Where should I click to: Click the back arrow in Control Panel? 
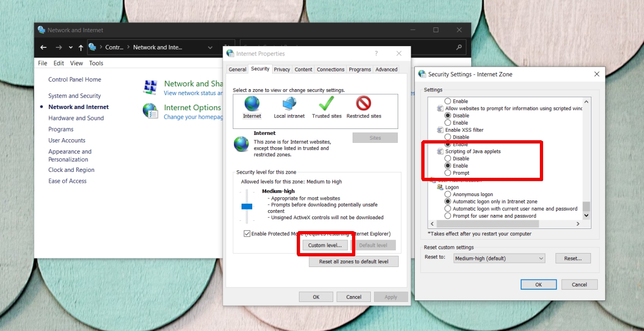(x=43, y=47)
